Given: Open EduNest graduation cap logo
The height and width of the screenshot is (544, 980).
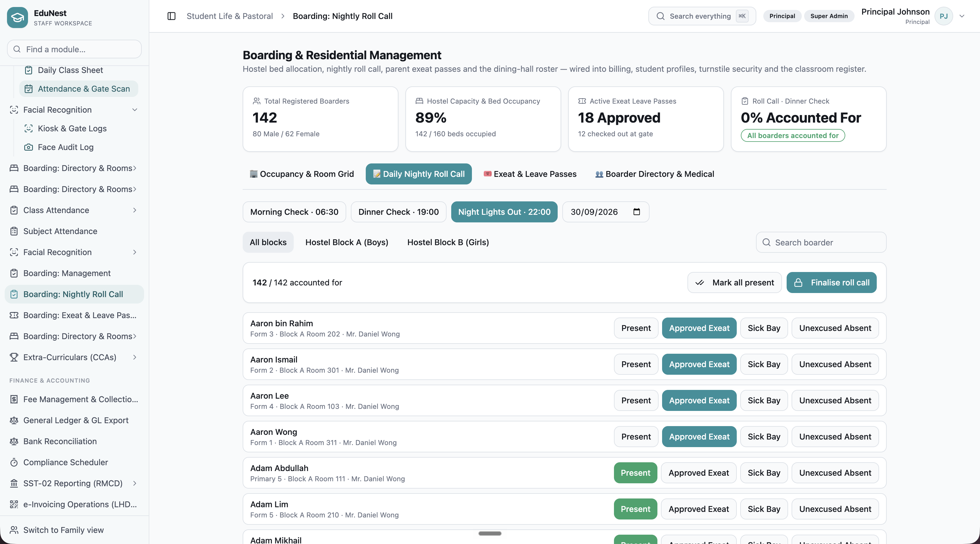Looking at the screenshot, I should click(x=17, y=17).
